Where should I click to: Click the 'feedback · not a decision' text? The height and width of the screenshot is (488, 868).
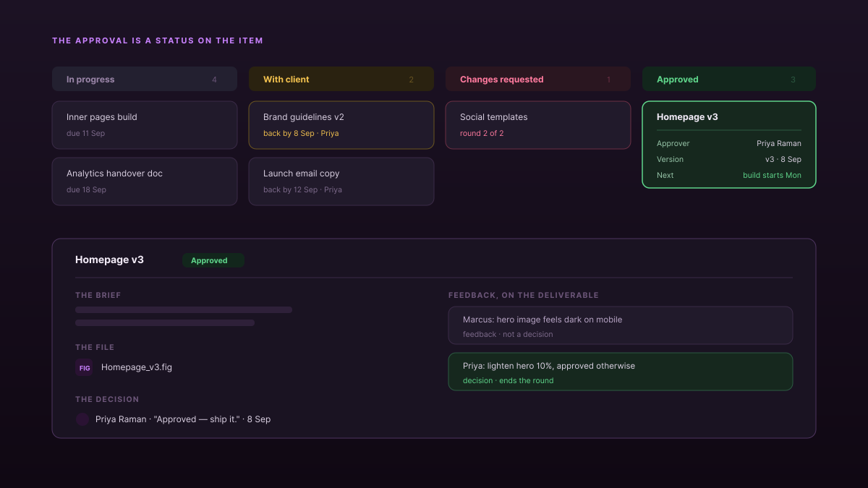point(508,334)
